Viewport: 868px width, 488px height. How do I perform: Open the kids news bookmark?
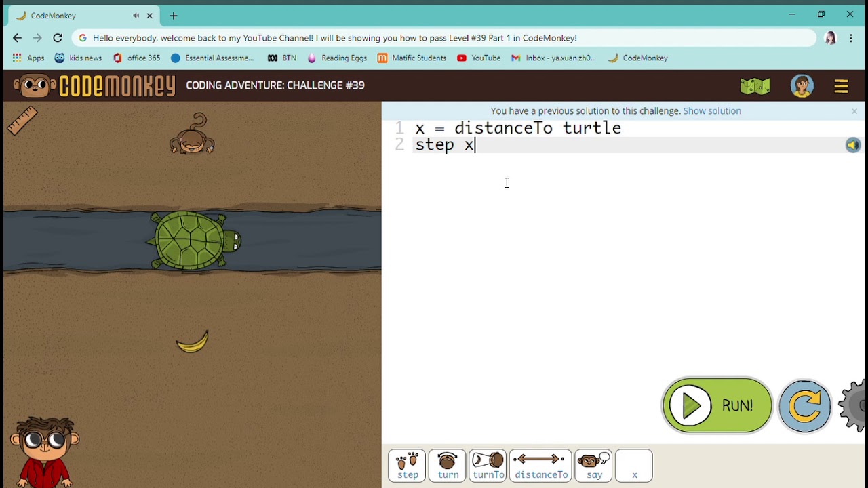[x=78, y=58]
